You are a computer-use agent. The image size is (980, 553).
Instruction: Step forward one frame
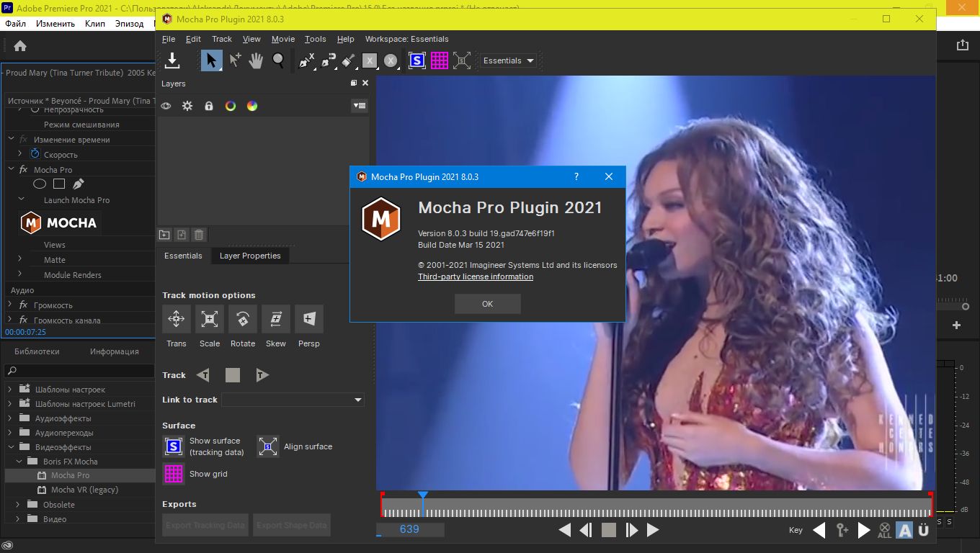pos(632,530)
